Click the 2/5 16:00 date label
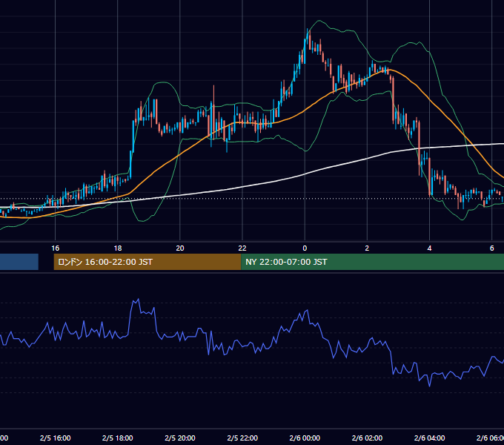This screenshot has width=504, height=445. coord(56,438)
